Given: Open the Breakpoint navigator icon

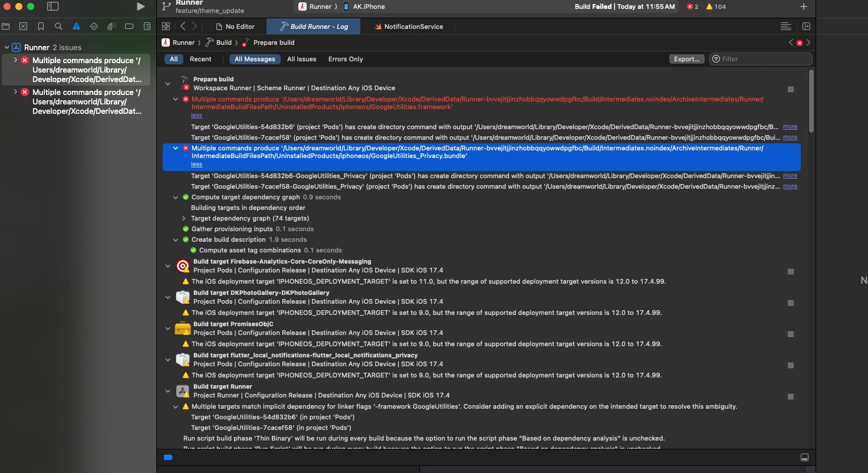Looking at the screenshot, I should [129, 27].
